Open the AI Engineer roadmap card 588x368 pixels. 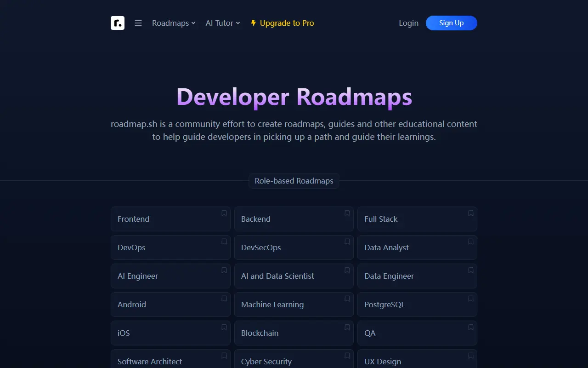170,276
